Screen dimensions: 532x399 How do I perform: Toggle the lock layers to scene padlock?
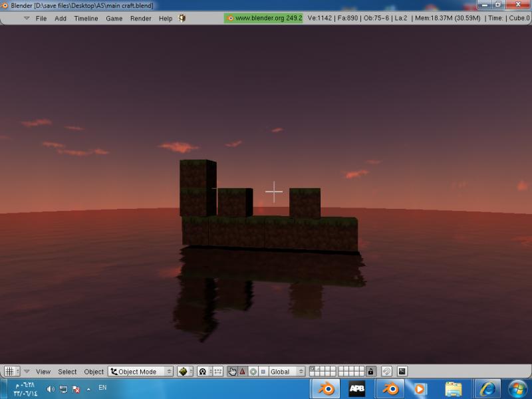[370, 372]
